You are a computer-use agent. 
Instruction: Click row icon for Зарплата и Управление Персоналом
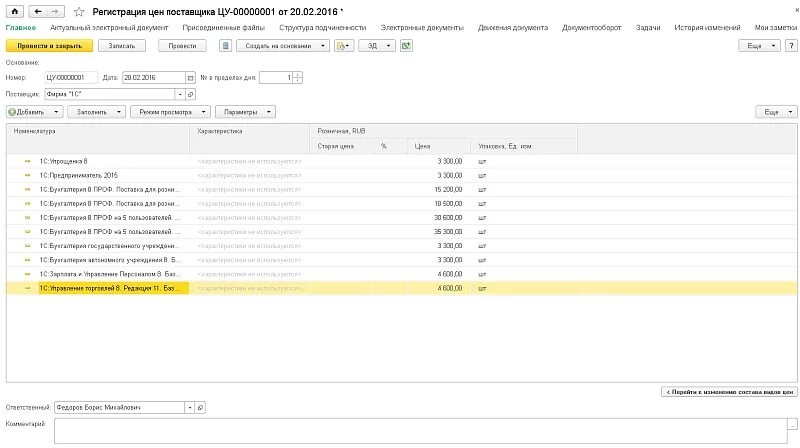coord(28,274)
